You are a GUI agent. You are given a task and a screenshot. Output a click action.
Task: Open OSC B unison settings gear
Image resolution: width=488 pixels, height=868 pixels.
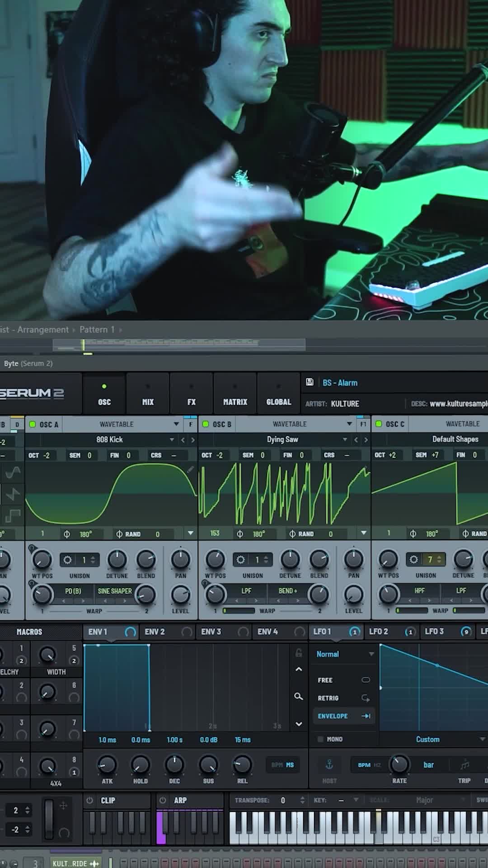pyautogui.click(x=240, y=560)
